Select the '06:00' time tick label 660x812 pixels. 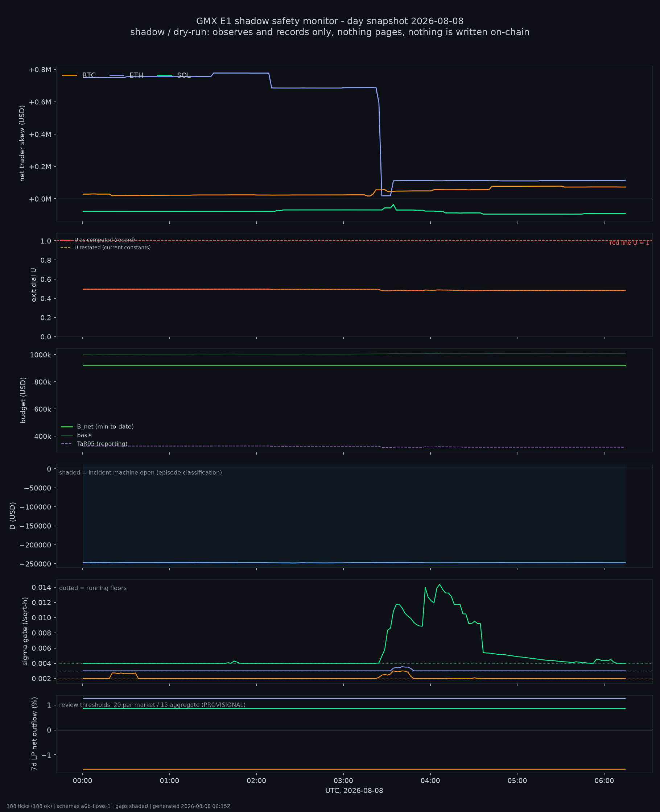[x=604, y=781]
